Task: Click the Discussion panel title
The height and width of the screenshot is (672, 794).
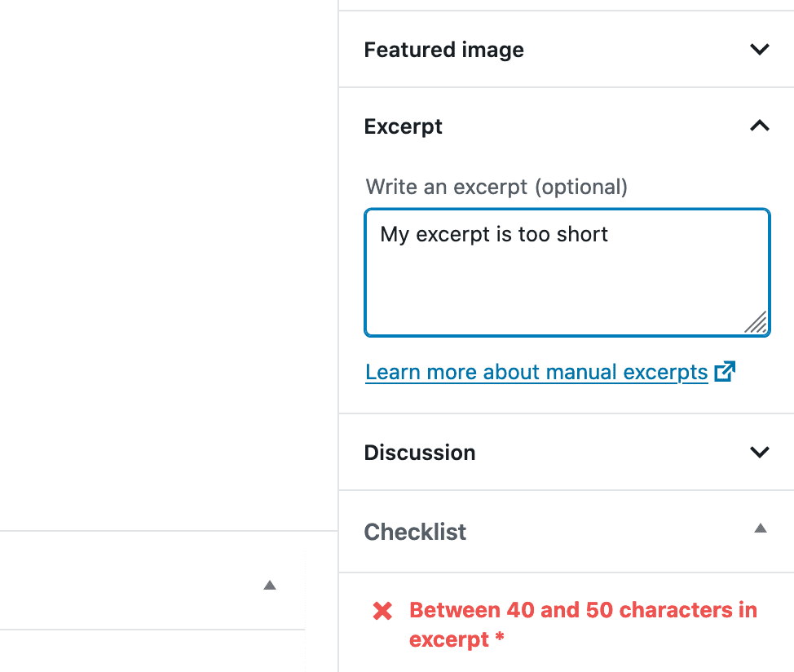Action: 420,453
